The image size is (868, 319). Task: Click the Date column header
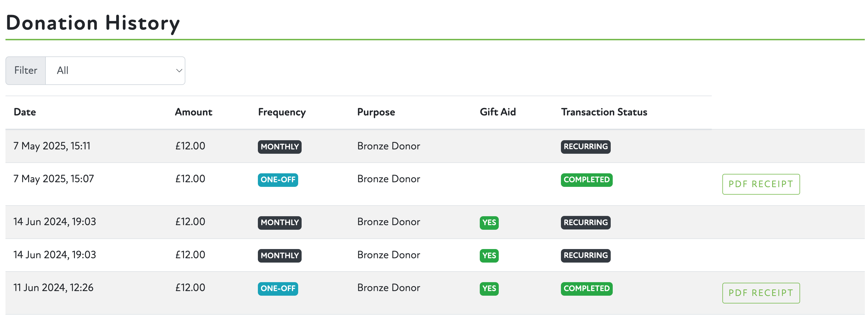click(24, 112)
